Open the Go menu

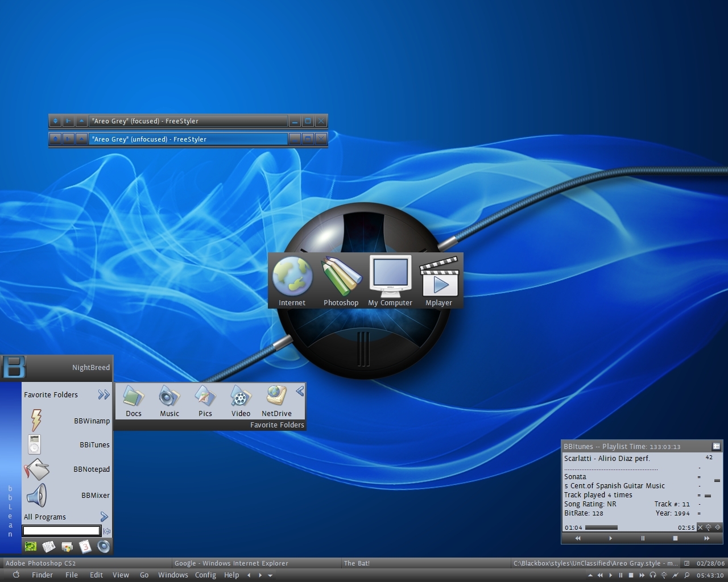(144, 575)
